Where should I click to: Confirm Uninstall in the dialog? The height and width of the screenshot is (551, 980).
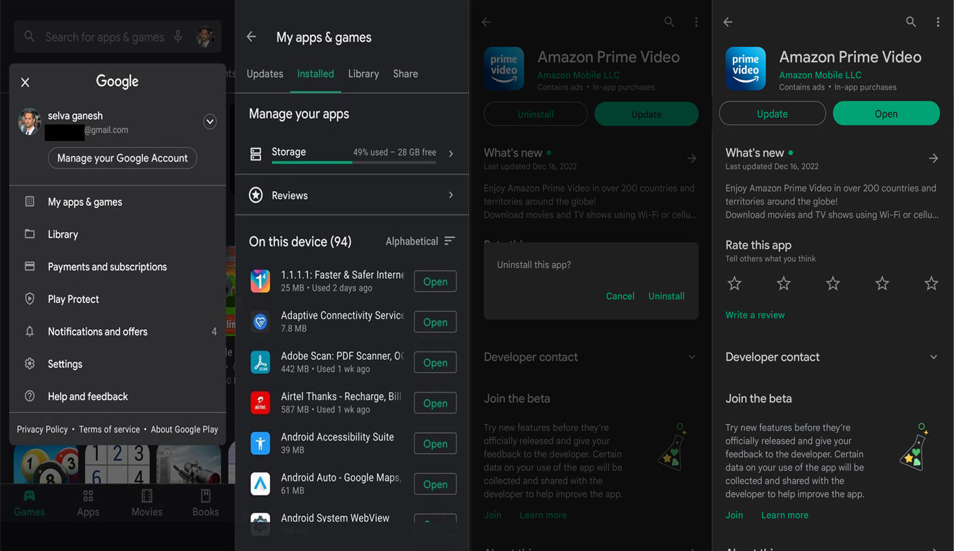667,296
